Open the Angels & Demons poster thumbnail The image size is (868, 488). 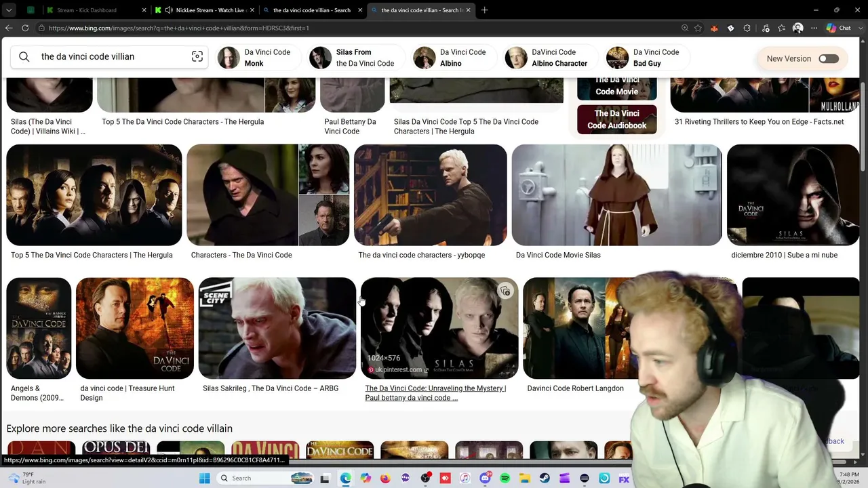[39, 328]
